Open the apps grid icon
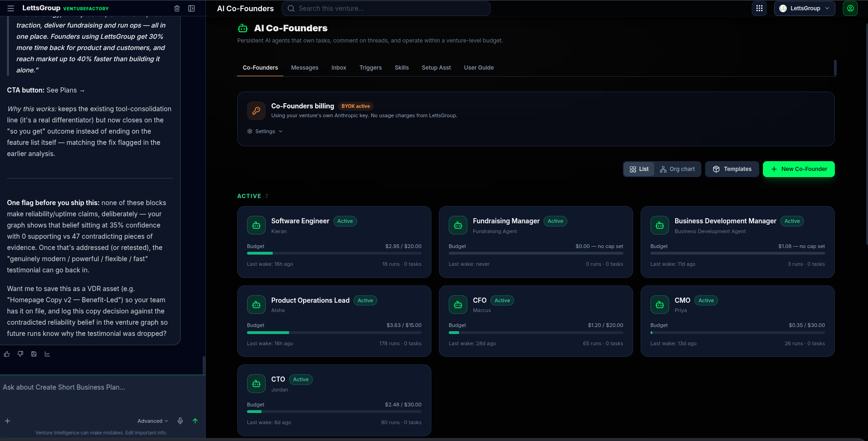 [759, 8]
